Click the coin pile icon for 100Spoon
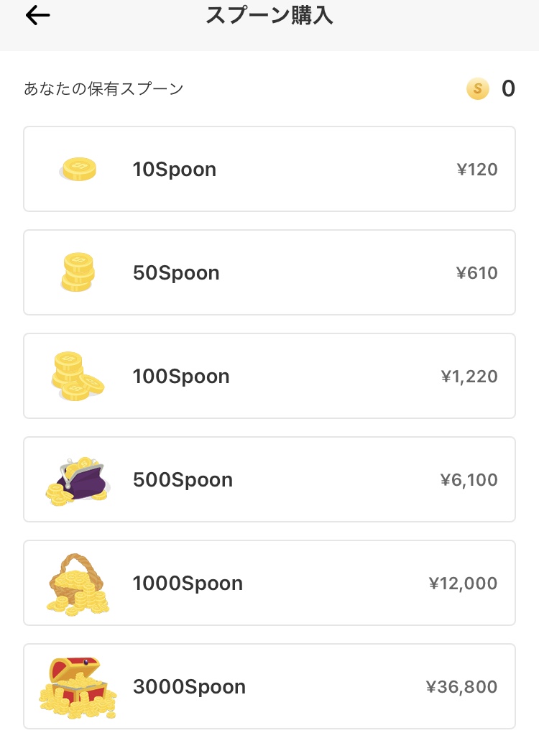Screen dimensions: 539x756 pos(77,376)
